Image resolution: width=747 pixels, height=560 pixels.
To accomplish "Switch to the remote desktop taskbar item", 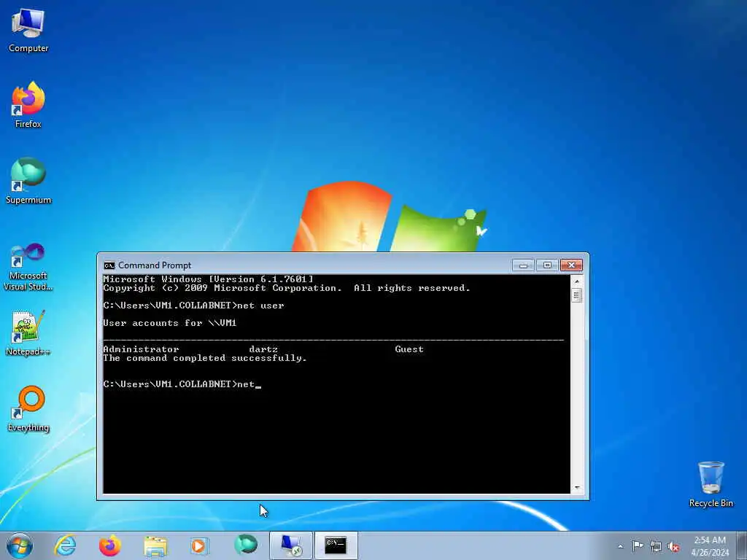I will pos(290,545).
